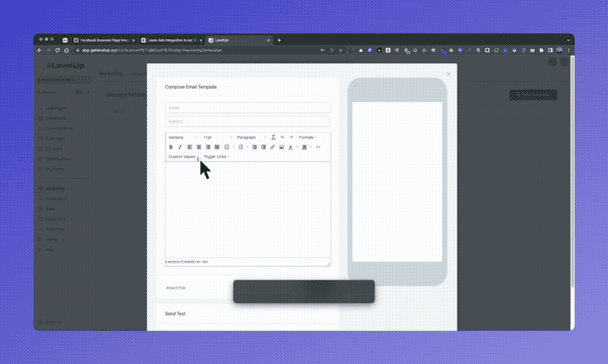Image resolution: width=608 pixels, height=364 pixels.
Task: Insert a bulleted list
Action: pyautogui.click(x=227, y=147)
